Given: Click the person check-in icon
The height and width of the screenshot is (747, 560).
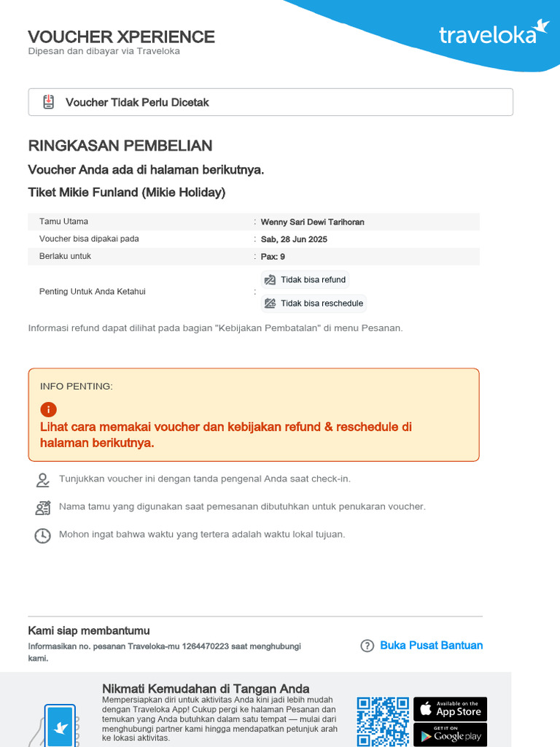Looking at the screenshot, I should pos(43,480).
